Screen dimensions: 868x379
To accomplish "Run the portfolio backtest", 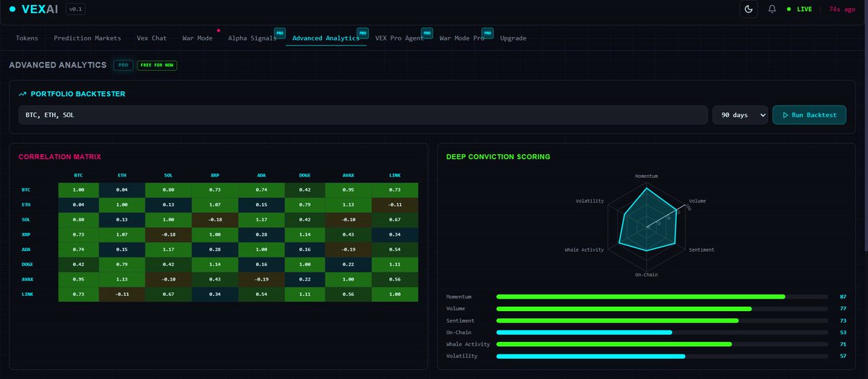I will pyautogui.click(x=809, y=115).
